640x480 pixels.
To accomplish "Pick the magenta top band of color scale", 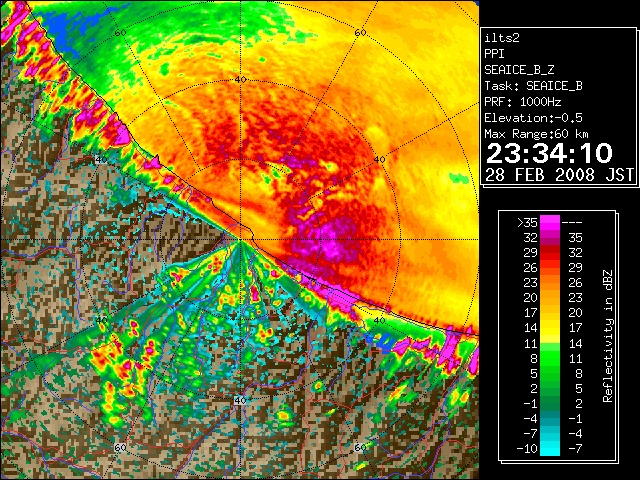I will coord(550,222).
